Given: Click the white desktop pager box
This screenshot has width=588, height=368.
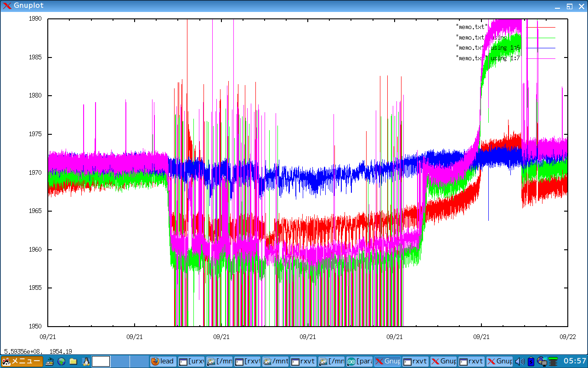Looking at the screenshot, I should pos(101,361).
